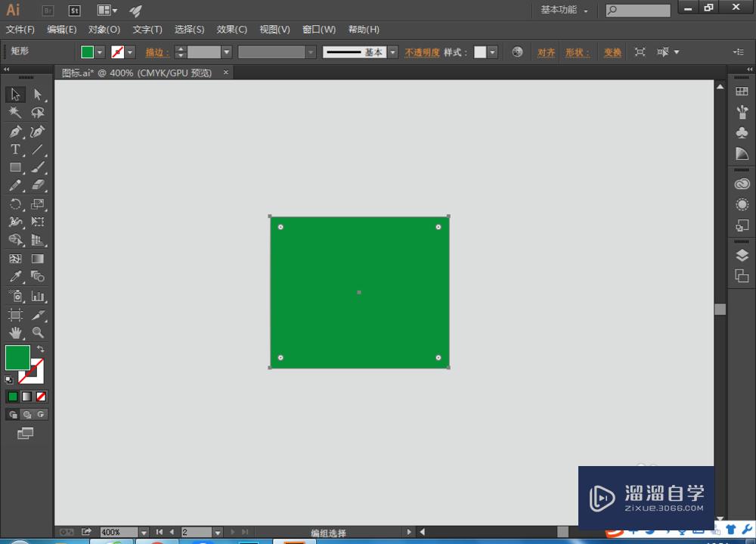Set fill mode to None

(42, 396)
